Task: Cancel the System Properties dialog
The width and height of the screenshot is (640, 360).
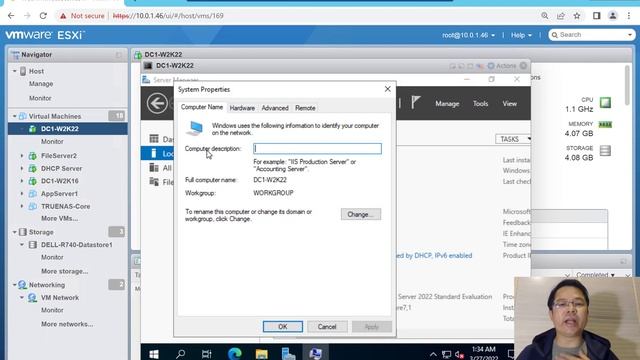Action: pos(327,327)
